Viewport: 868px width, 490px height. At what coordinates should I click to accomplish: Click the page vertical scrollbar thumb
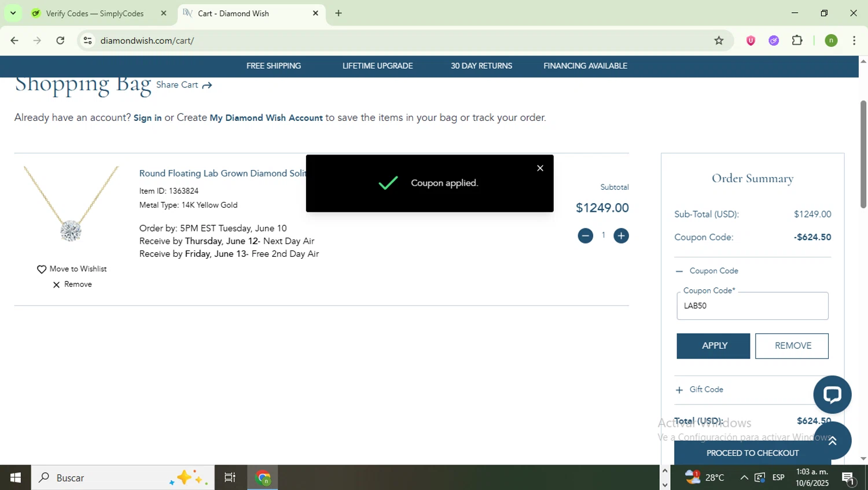click(863, 154)
